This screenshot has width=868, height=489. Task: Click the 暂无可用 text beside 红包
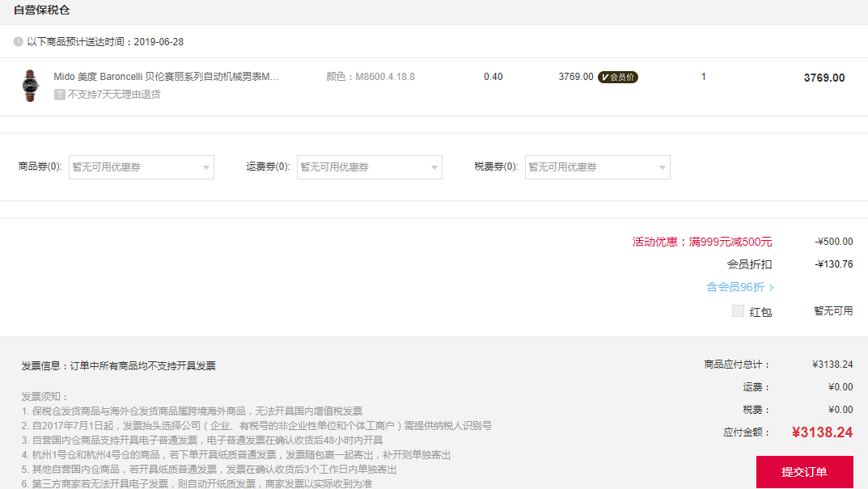[x=833, y=311]
